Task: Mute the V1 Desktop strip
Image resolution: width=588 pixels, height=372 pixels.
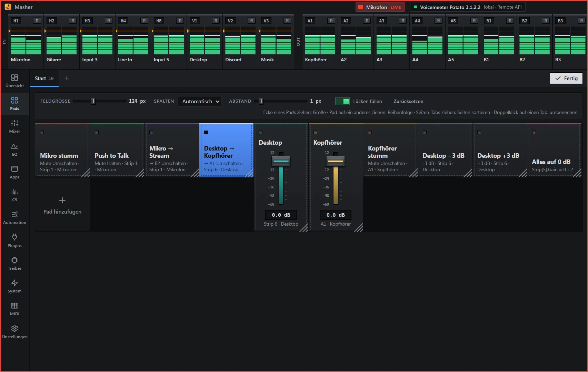Action: pyautogui.click(x=216, y=21)
